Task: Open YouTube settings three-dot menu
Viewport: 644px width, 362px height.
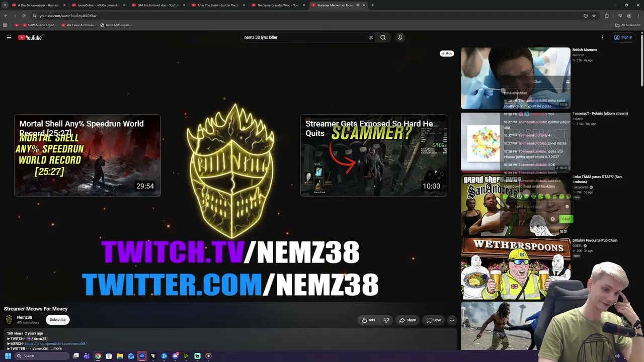Action: coord(603,37)
